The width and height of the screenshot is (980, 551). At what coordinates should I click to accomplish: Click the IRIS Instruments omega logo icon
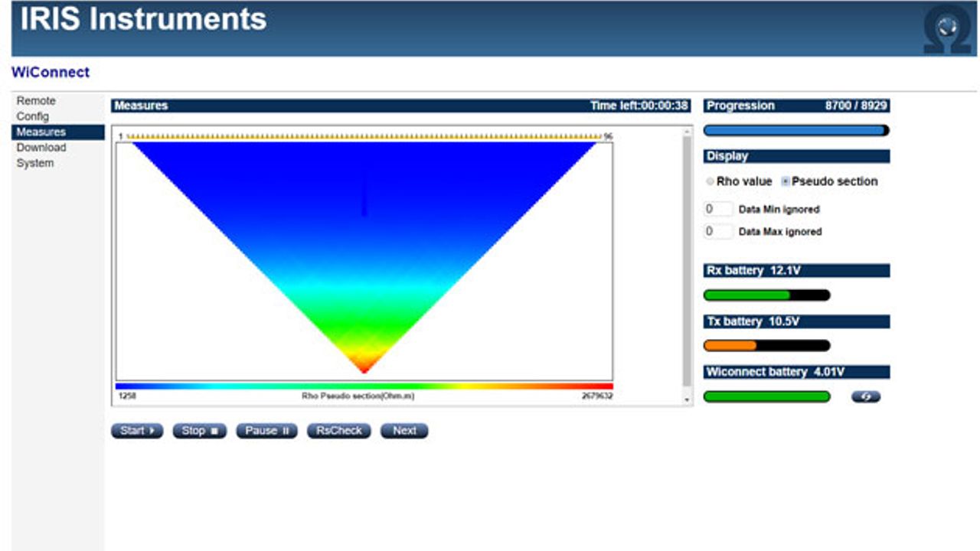[947, 31]
